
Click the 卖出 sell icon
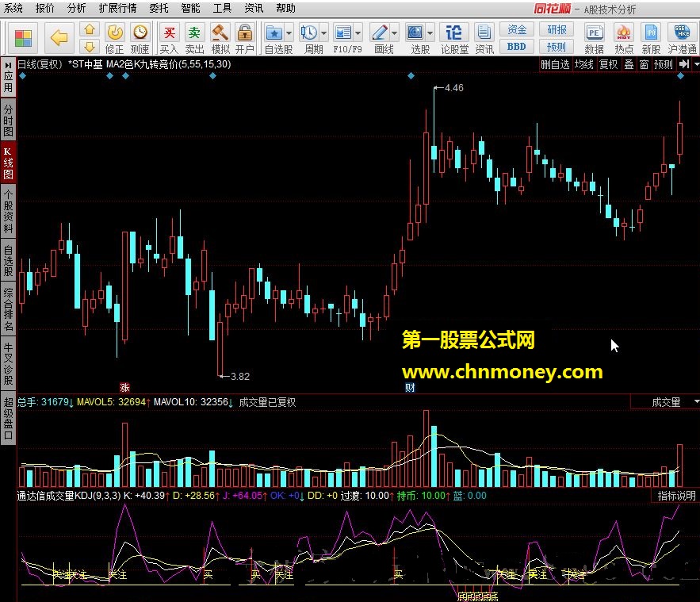[195, 33]
